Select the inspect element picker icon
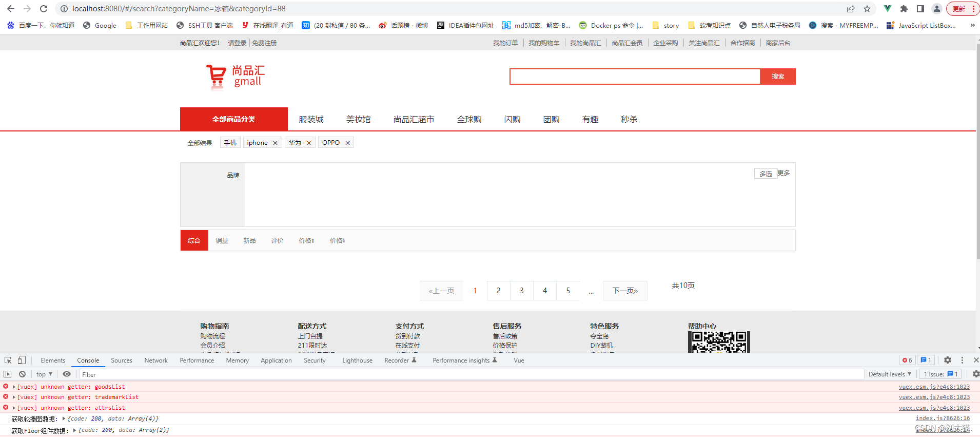Screen dimensions: 980x437 pos(8,360)
